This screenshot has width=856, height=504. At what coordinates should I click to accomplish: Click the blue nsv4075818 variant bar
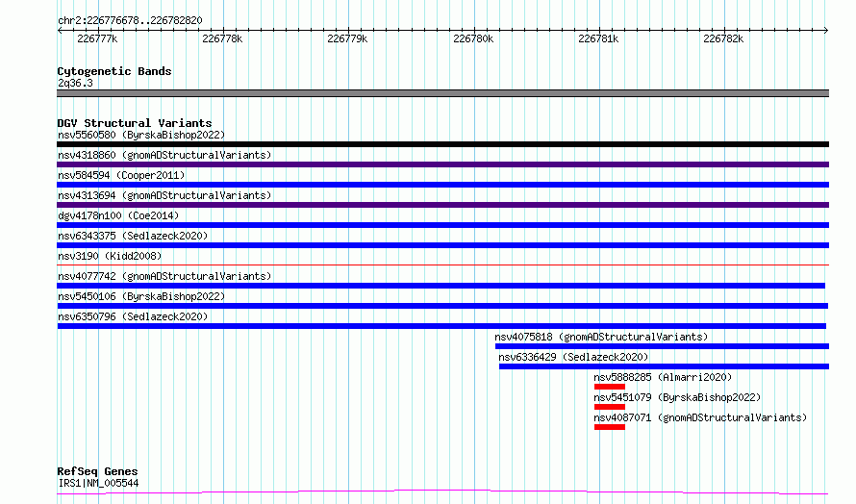tap(663, 346)
